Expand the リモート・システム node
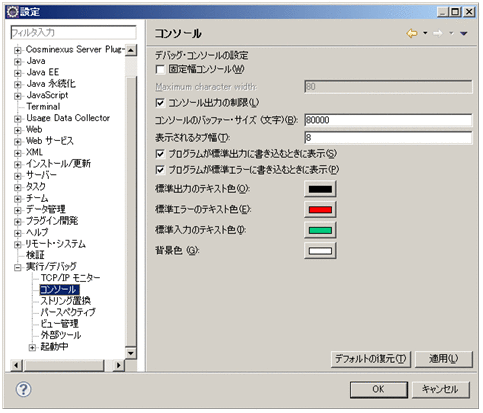The height and width of the screenshot is (413, 483). pos(17,244)
